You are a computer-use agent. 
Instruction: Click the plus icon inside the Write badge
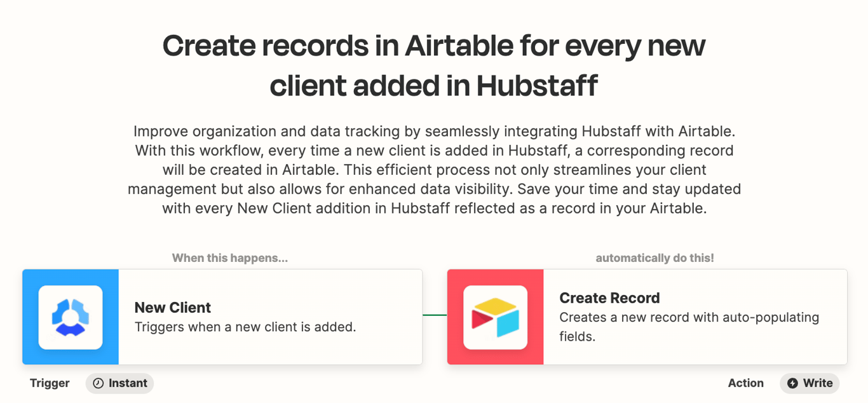pyautogui.click(x=792, y=383)
